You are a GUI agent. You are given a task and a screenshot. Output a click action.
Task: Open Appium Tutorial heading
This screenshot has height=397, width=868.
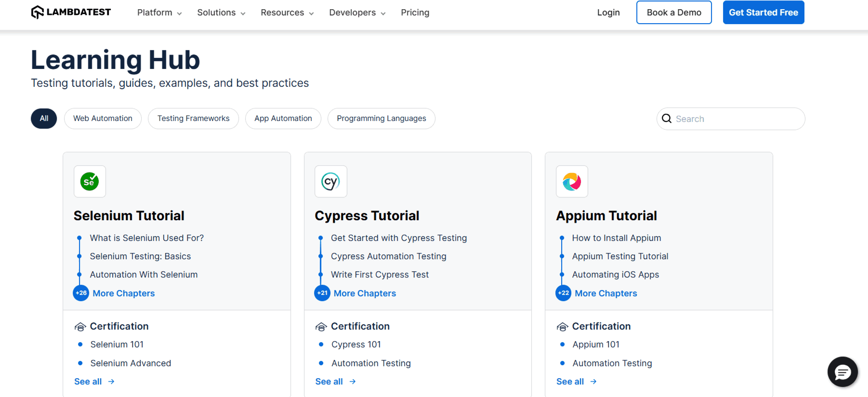point(606,216)
